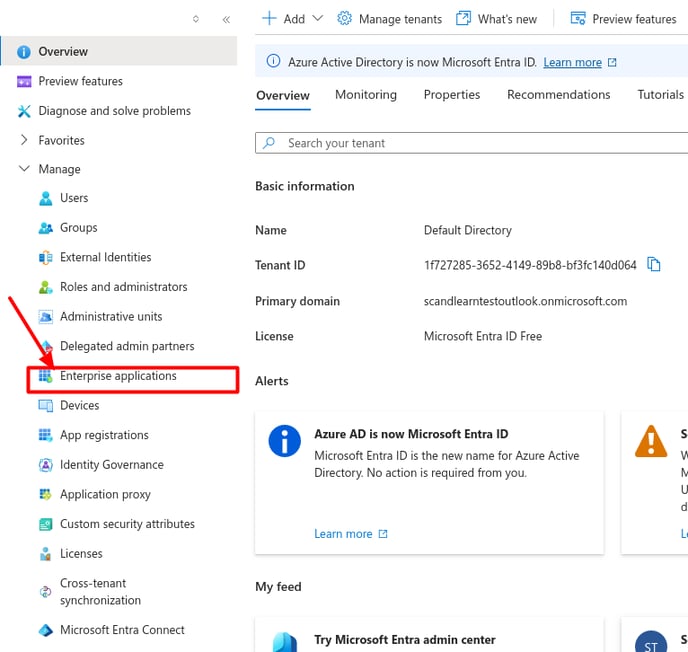The height and width of the screenshot is (652, 688).
Task: Click the Roles and administrators icon
Action: pyautogui.click(x=45, y=287)
